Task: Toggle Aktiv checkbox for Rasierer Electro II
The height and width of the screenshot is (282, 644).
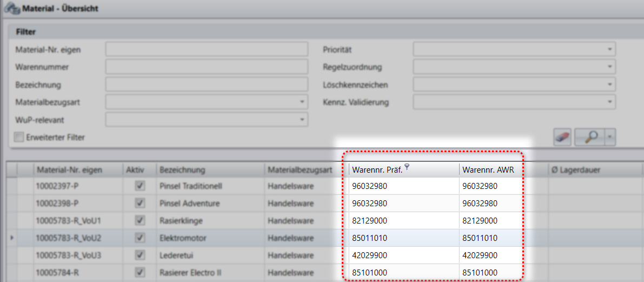Action: coord(140,272)
